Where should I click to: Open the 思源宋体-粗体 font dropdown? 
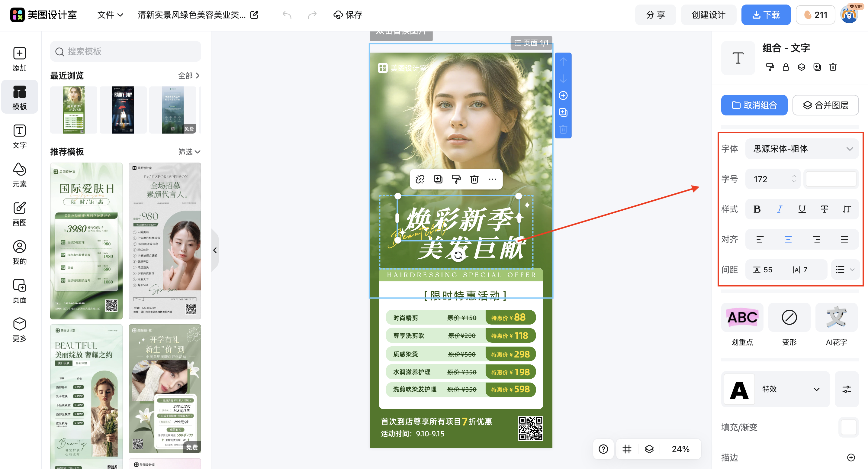click(802, 148)
